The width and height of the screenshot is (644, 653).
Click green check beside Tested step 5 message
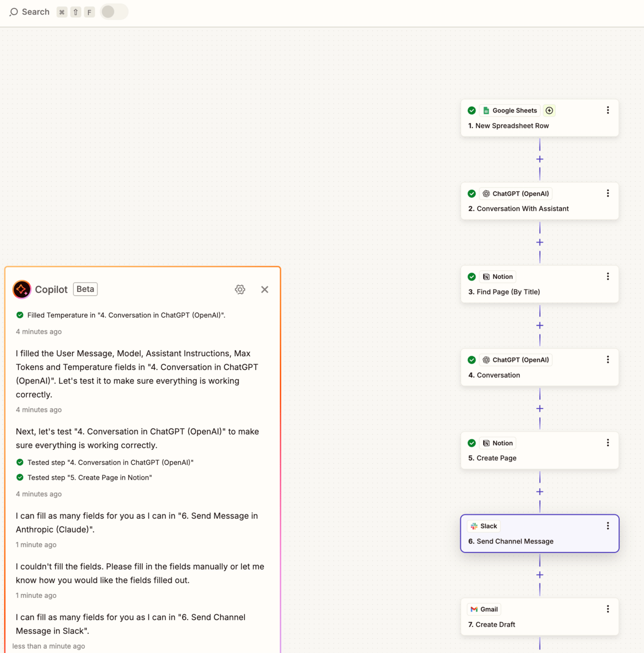tap(20, 478)
